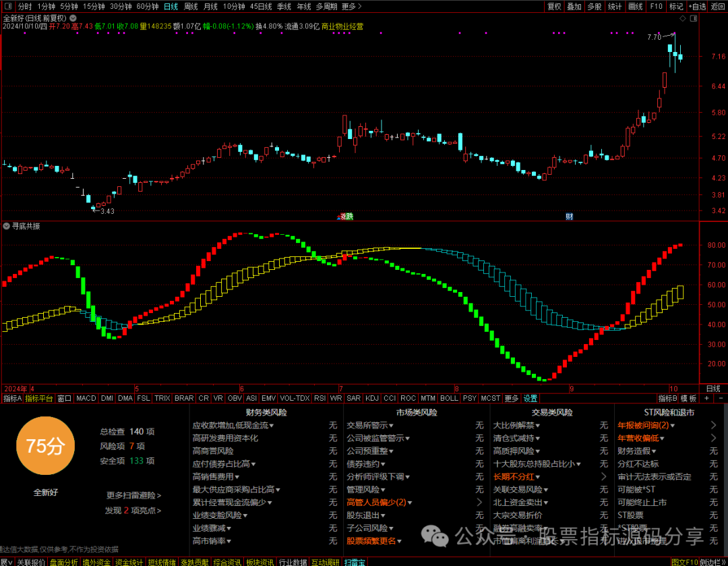Image resolution: width=728 pixels, height=566 pixels.
Task: Open the 扫雷宝 bottom tab
Action: point(355,562)
